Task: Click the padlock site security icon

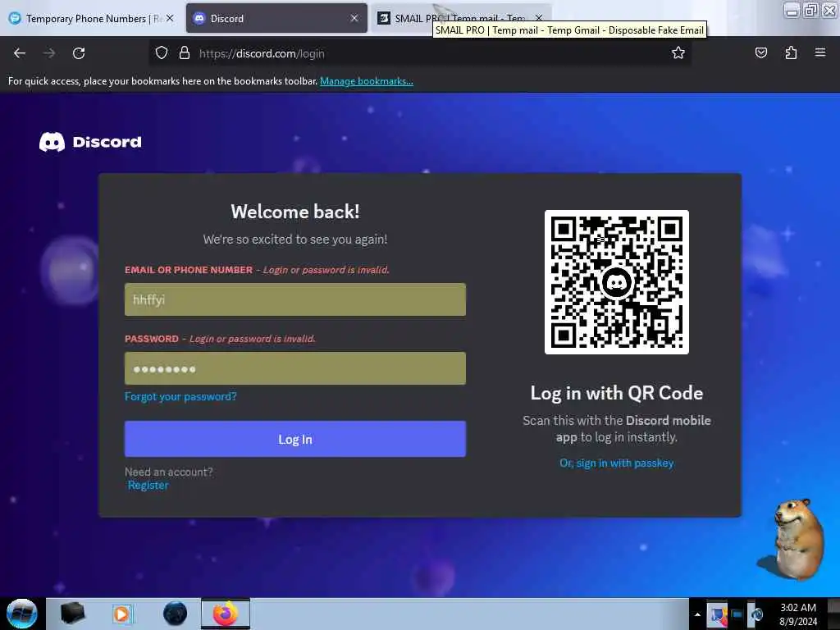Action: tap(185, 53)
